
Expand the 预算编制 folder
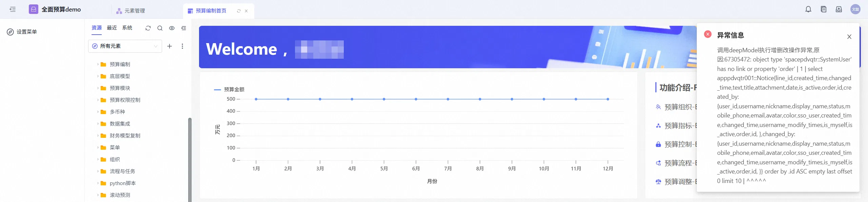point(98,64)
